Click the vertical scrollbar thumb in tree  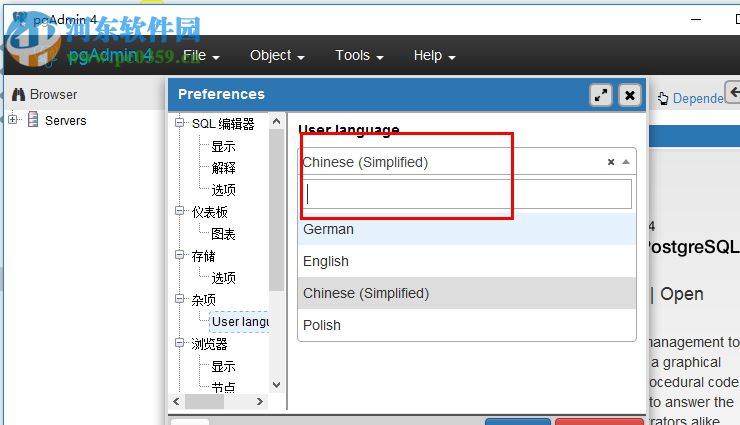(x=277, y=210)
